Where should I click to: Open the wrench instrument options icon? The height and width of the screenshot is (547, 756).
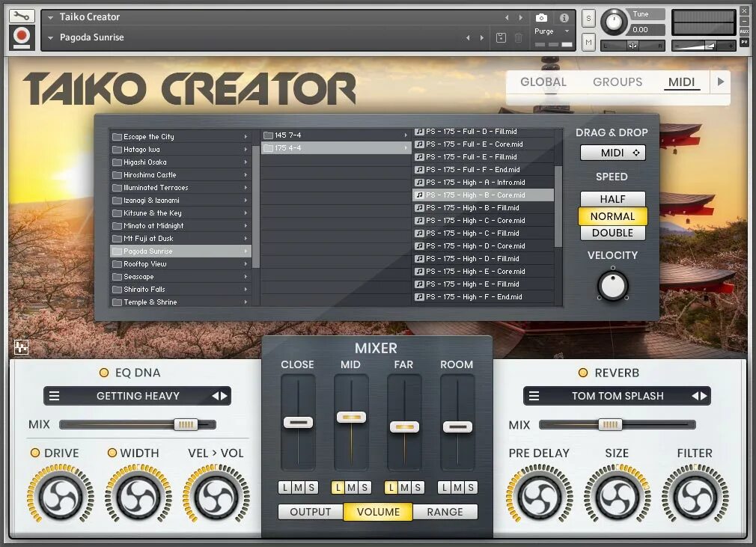coord(22,16)
